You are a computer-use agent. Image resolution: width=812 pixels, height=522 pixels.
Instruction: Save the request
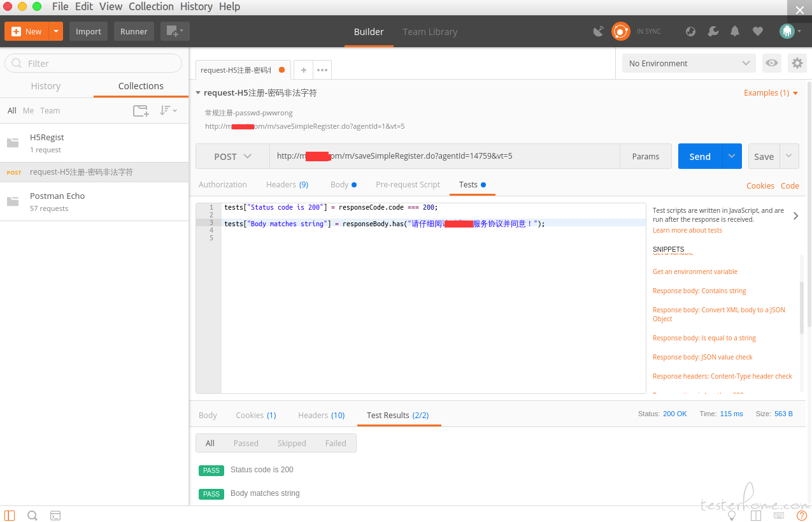tap(764, 156)
